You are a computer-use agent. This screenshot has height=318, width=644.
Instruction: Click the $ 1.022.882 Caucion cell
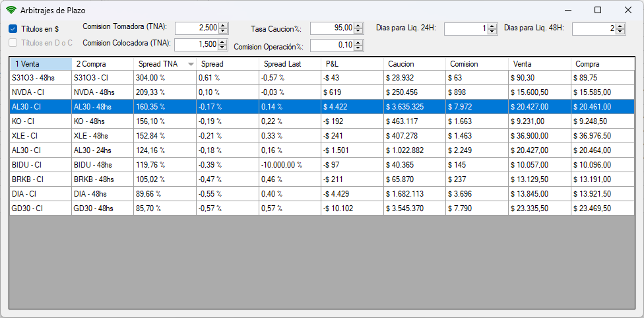point(415,150)
